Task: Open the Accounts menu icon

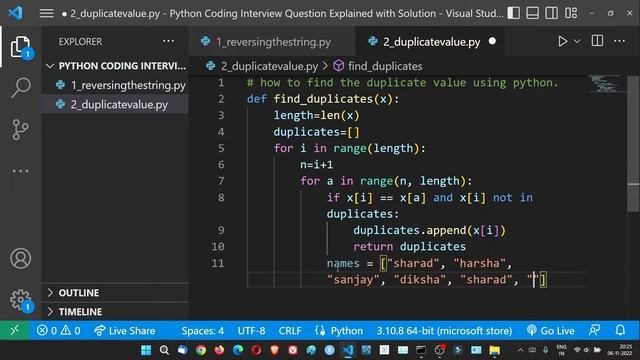Action: point(20,258)
